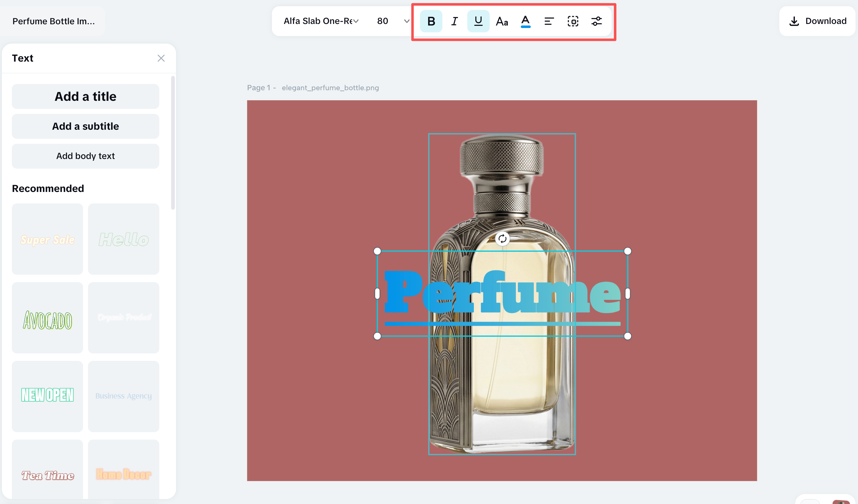The image size is (858, 504).
Task: Open the text color picker
Action: click(x=525, y=21)
